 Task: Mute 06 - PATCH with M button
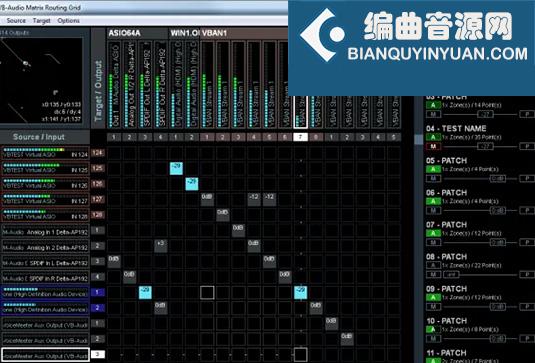[x=433, y=210]
